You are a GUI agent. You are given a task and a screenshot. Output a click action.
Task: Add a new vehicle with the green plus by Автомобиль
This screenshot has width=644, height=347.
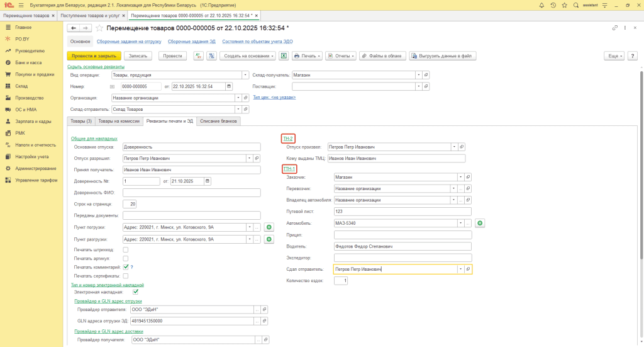479,223
